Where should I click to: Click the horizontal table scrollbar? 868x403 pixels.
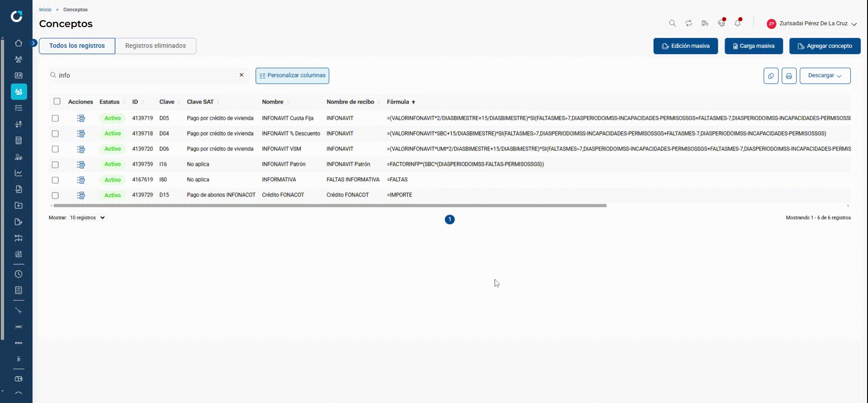(x=330, y=206)
